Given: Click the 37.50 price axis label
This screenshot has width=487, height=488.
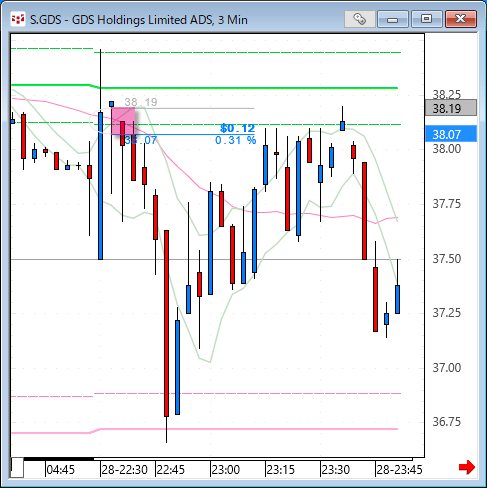Looking at the screenshot, I should click(x=447, y=259).
